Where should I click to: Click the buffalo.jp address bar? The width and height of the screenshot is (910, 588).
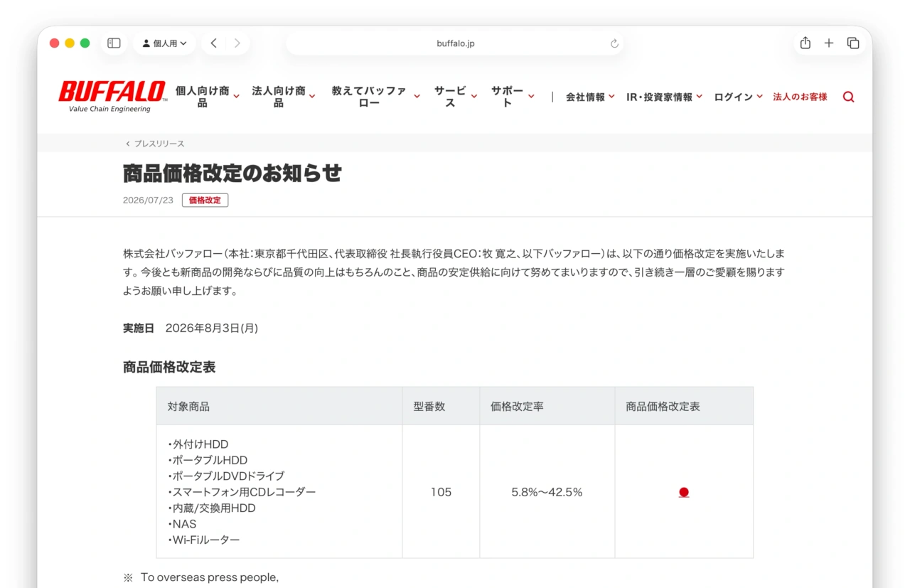(455, 43)
